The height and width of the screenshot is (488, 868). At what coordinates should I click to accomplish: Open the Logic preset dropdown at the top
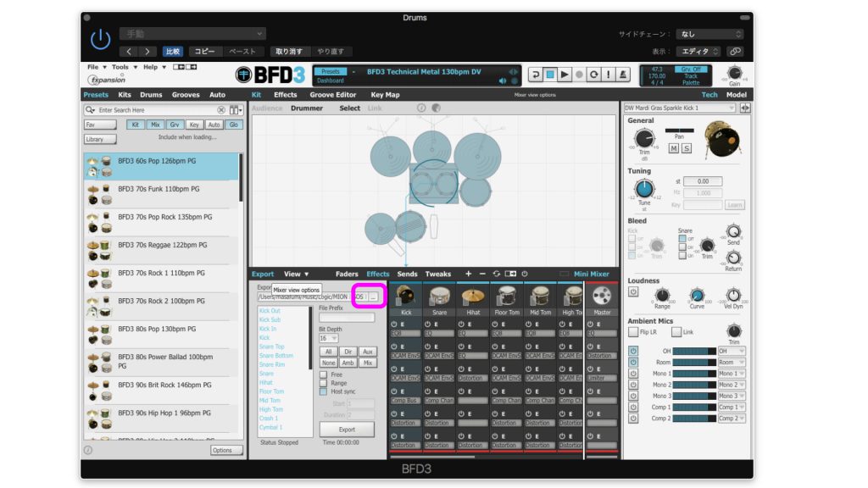click(x=192, y=34)
